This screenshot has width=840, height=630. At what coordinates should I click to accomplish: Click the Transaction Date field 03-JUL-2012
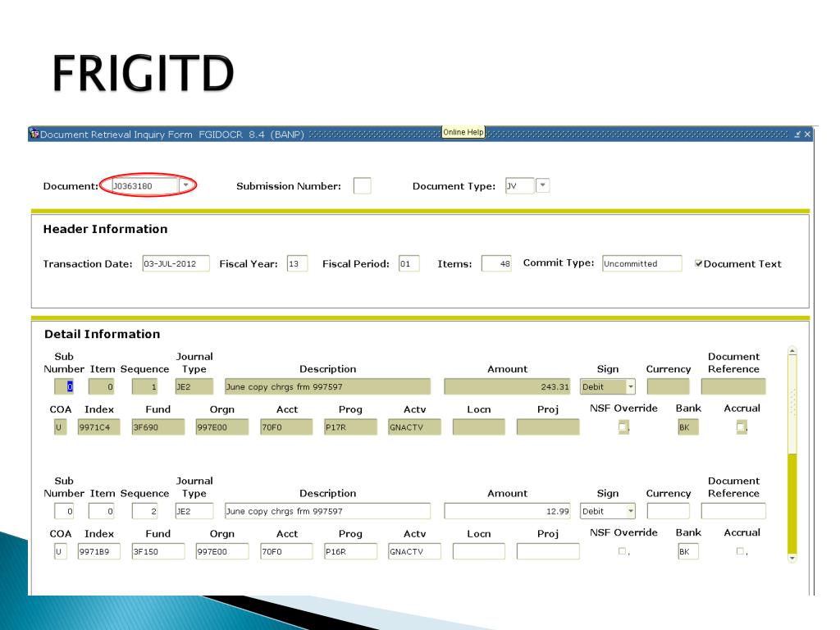click(176, 263)
